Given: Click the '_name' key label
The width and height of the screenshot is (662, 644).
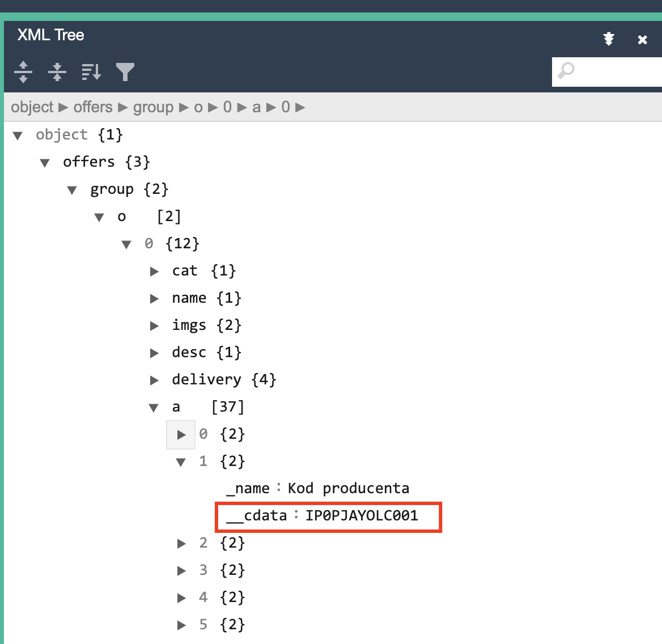Looking at the screenshot, I should (x=248, y=489).
